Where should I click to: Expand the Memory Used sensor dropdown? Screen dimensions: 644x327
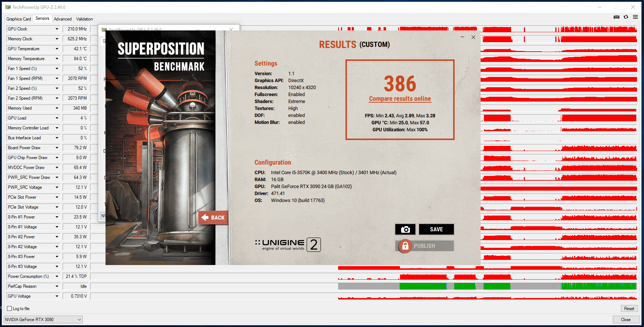[x=57, y=108]
